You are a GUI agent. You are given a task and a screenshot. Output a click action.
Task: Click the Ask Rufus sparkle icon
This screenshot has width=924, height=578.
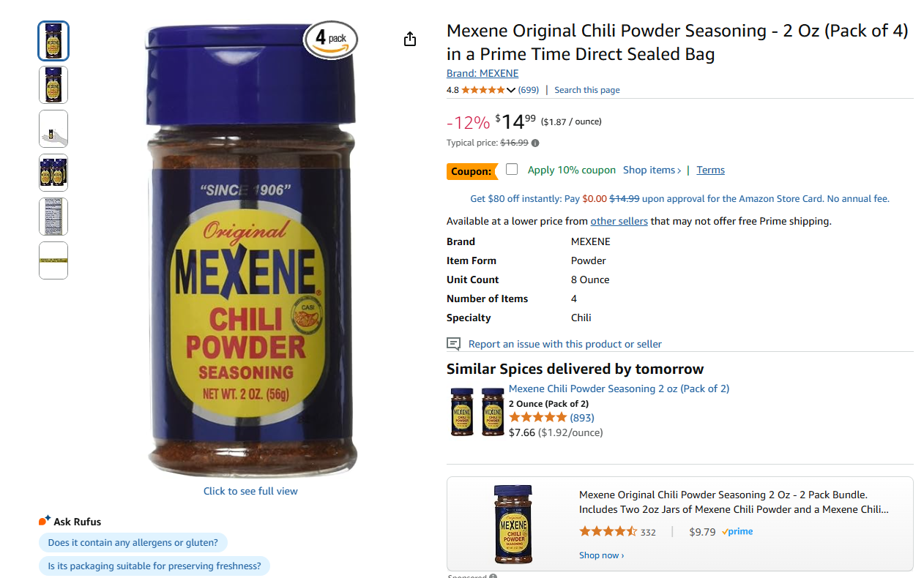[45, 521]
